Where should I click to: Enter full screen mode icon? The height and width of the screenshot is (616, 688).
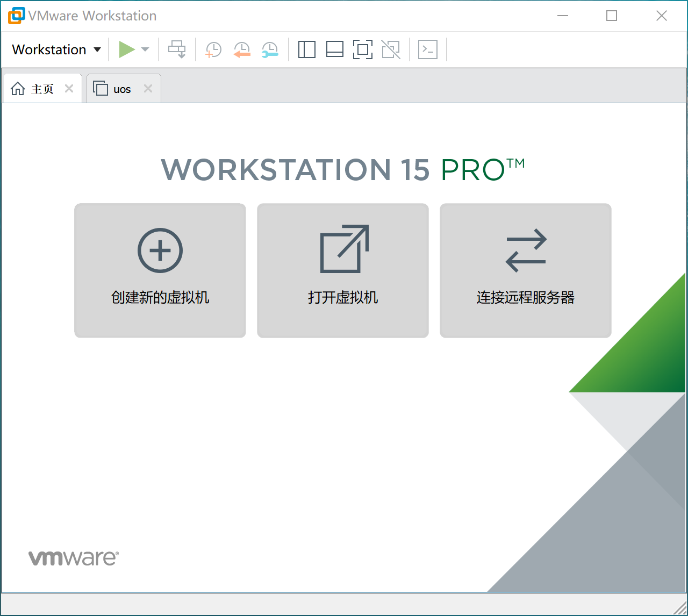(363, 49)
